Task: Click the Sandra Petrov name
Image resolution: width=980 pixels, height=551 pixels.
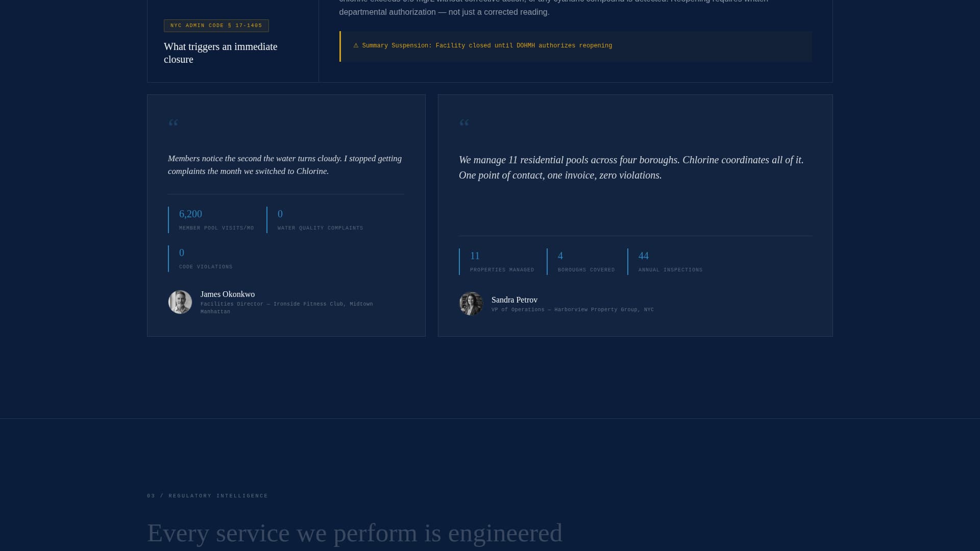Action: point(514,300)
